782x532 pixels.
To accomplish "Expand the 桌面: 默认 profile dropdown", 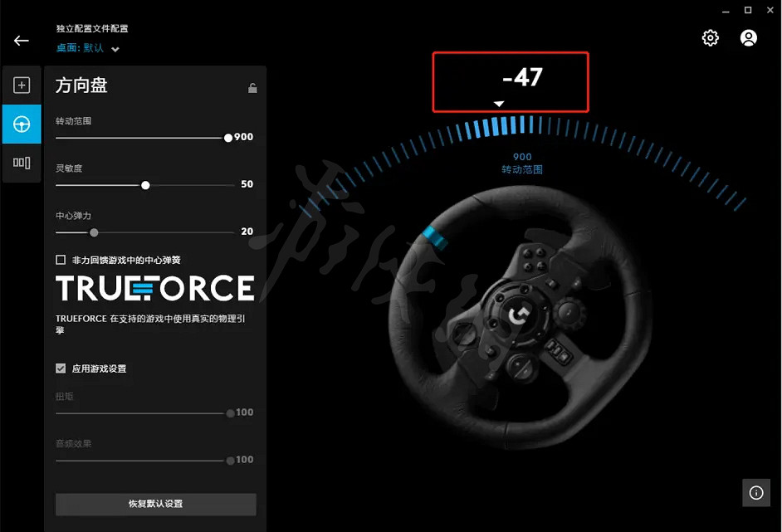I will pos(115,49).
